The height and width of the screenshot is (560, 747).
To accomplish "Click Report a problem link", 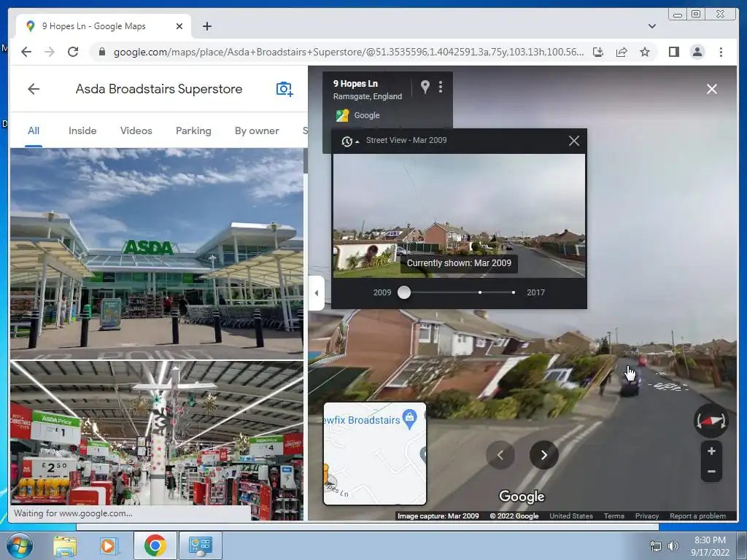I will click(697, 516).
